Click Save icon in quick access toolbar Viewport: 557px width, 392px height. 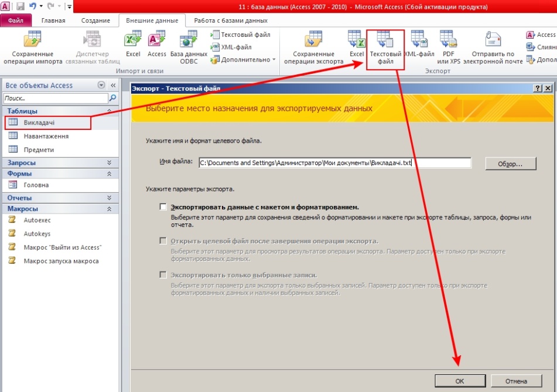(x=20, y=6)
